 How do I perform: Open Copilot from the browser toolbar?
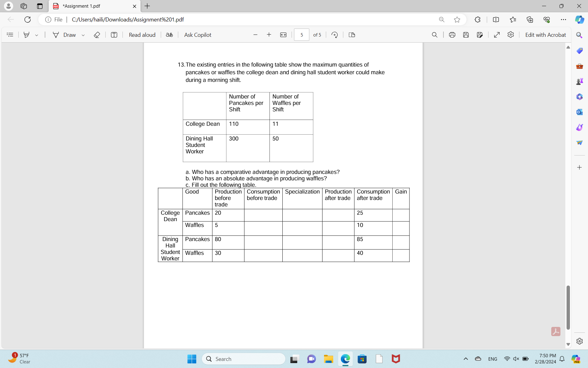click(x=579, y=19)
